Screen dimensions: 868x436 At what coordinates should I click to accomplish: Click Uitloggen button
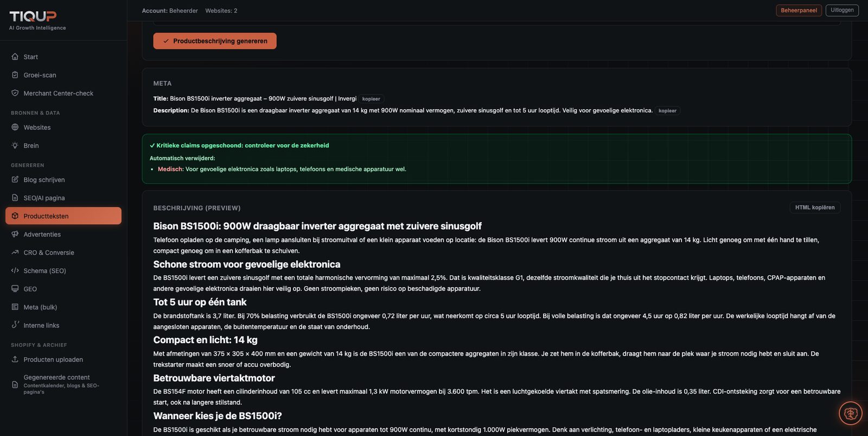pyautogui.click(x=842, y=10)
